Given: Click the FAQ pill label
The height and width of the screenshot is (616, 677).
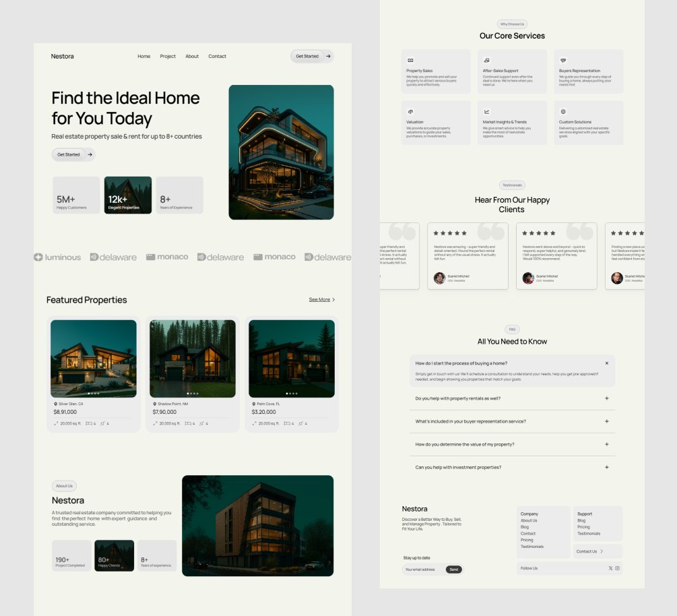Looking at the screenshot, I should (x=512, y=329).
